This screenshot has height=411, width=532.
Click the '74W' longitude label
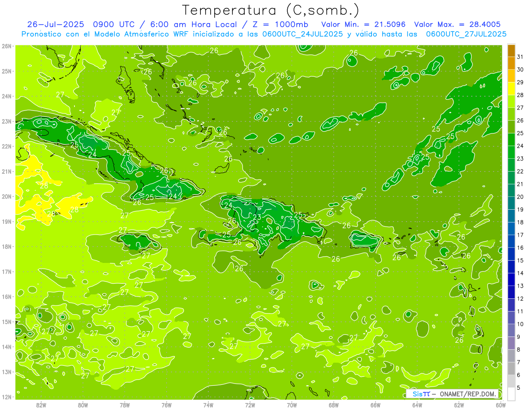[208, 405]
